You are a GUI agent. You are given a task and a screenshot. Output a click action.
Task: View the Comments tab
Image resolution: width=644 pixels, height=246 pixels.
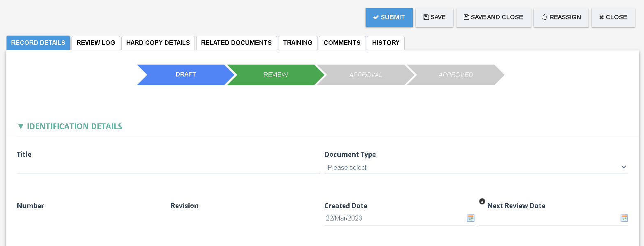click(342, 43)
